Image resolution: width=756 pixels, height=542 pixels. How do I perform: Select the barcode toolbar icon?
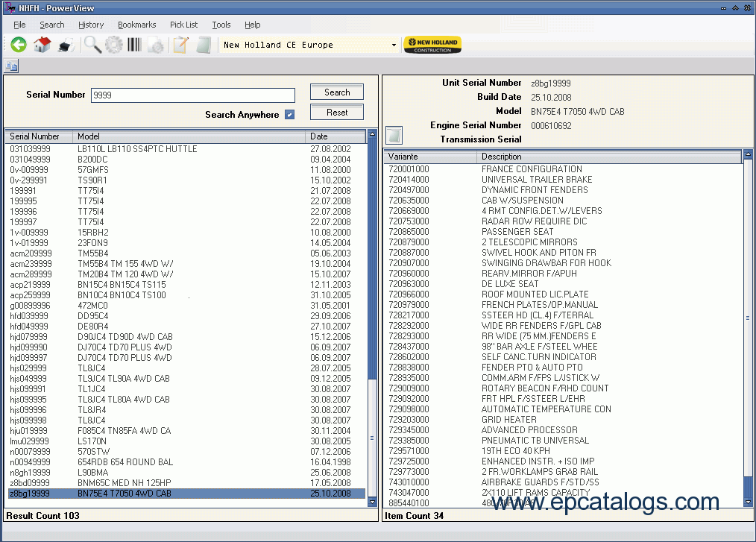pyautogui.click(x=134, y=45)
